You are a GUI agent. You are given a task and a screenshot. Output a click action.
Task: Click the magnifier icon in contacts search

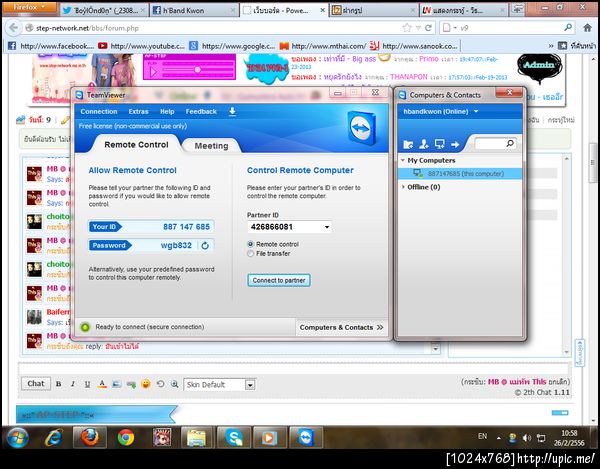pos(510,143)
